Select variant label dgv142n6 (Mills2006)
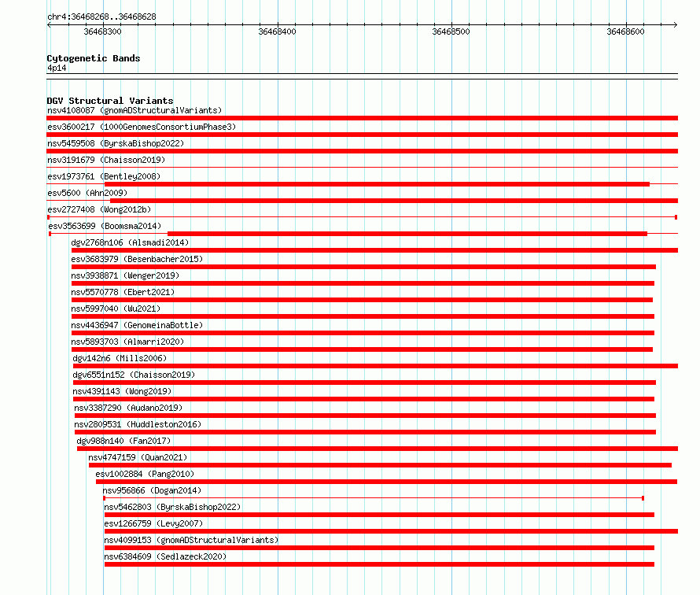The height and width of the screenshot is (595, 700). (x=120, y=358)
